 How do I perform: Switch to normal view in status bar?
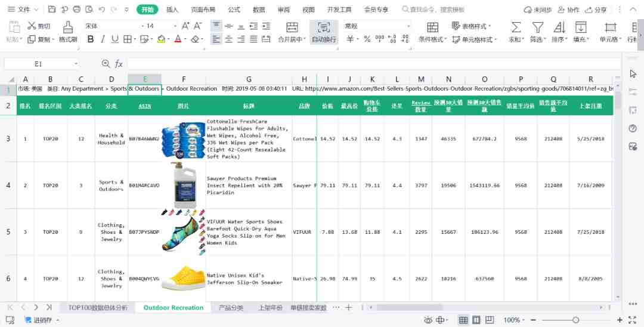tap(463, 320)
